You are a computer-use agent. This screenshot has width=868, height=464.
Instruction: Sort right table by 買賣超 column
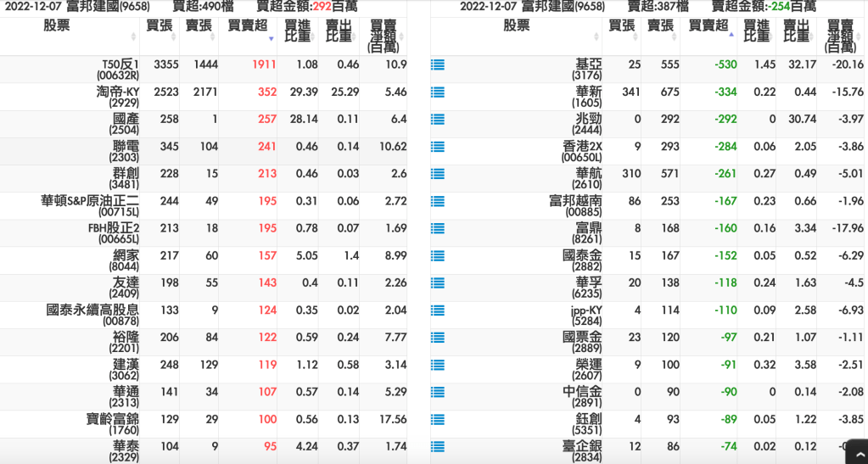(711, 26)
